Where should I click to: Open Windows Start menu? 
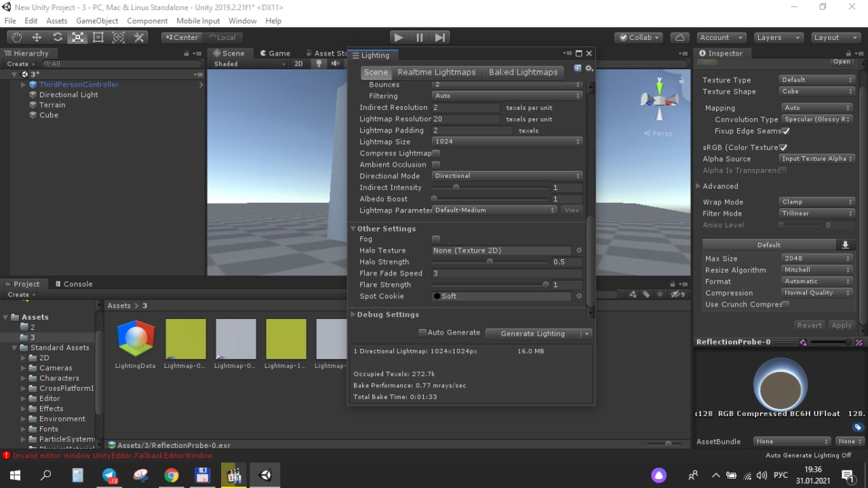(x=16, y=475)
